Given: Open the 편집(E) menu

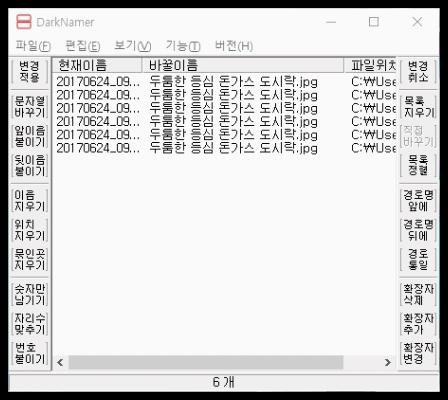Looking at the screenshot, I should pyautogui.click(x=83, y=46).
